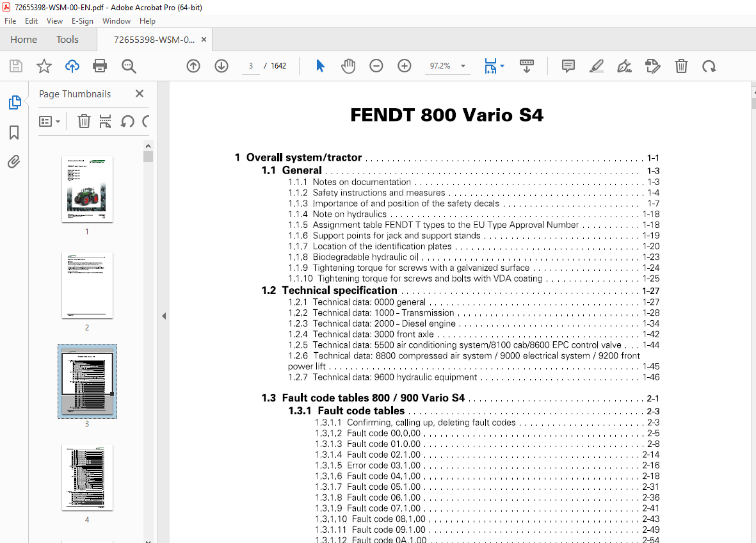Open '1.3 Fault code tables 800 / 900 Vario S4' entry
The image size is (756, 543).
click(460, 398)
